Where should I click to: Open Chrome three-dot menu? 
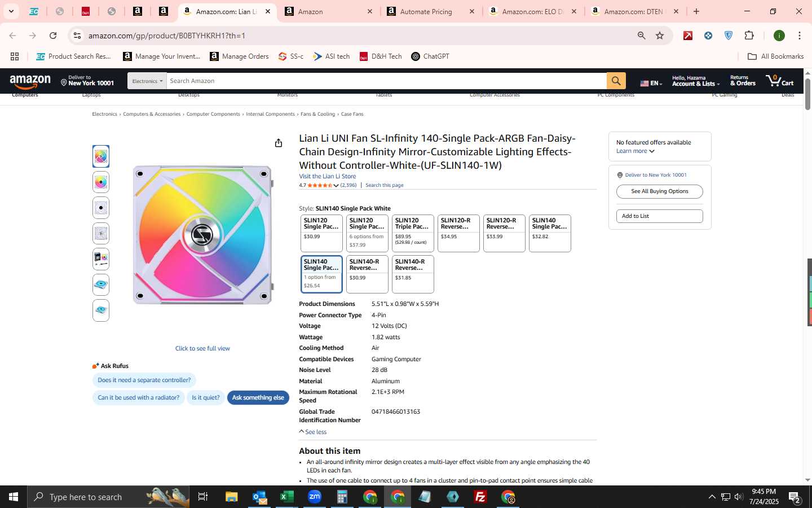click(x=799, y=36)
